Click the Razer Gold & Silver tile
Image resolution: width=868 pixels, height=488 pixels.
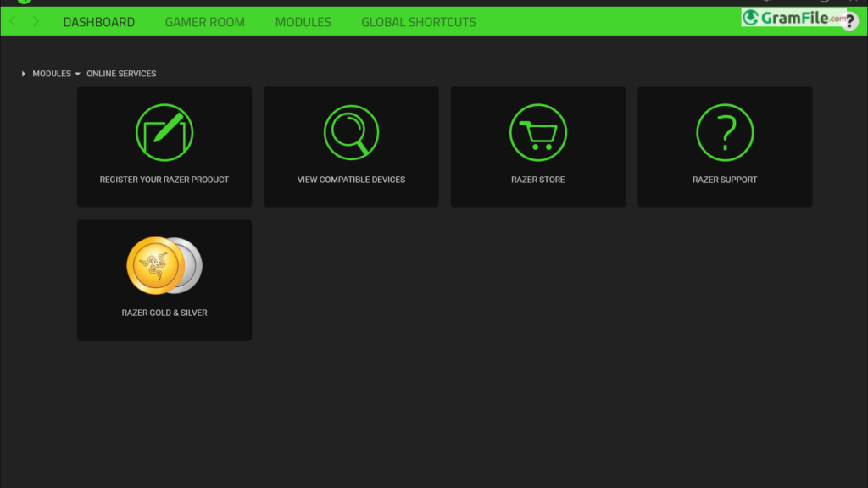click(x=164, y=280)
